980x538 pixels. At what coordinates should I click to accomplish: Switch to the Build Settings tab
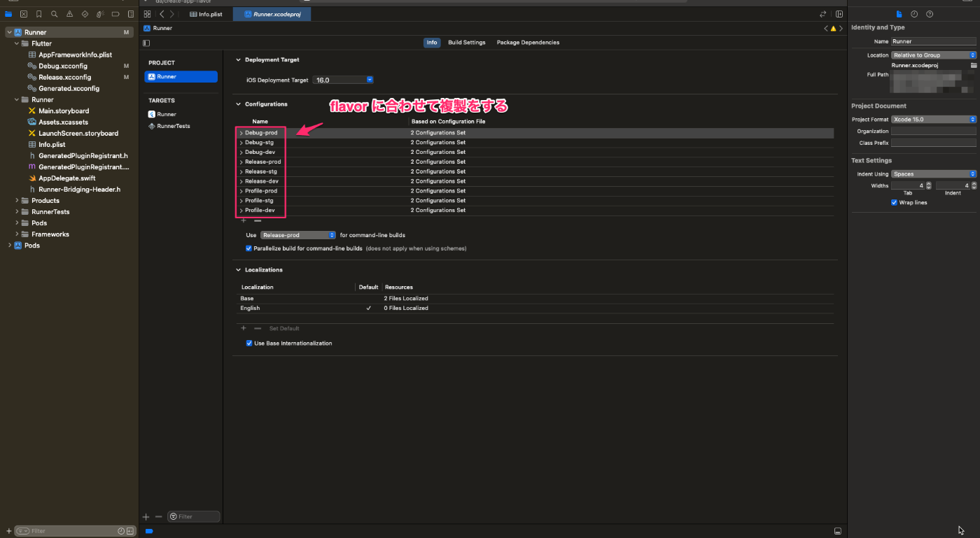(467, 43)
